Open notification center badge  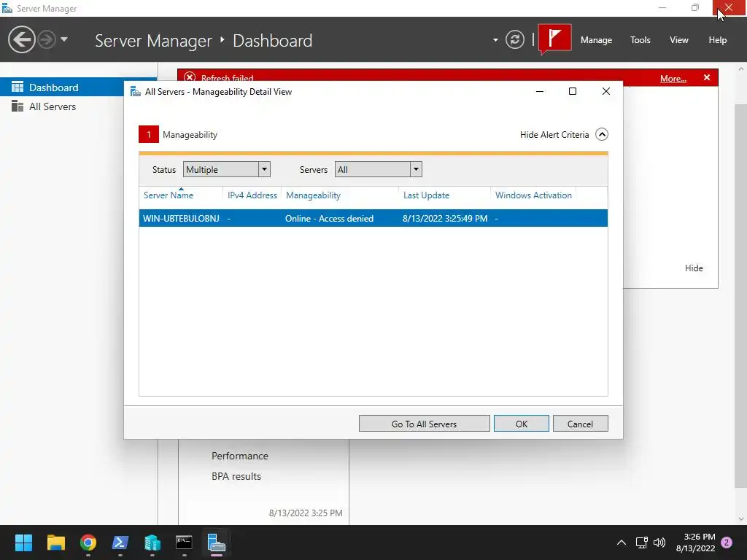pos(727,542)
